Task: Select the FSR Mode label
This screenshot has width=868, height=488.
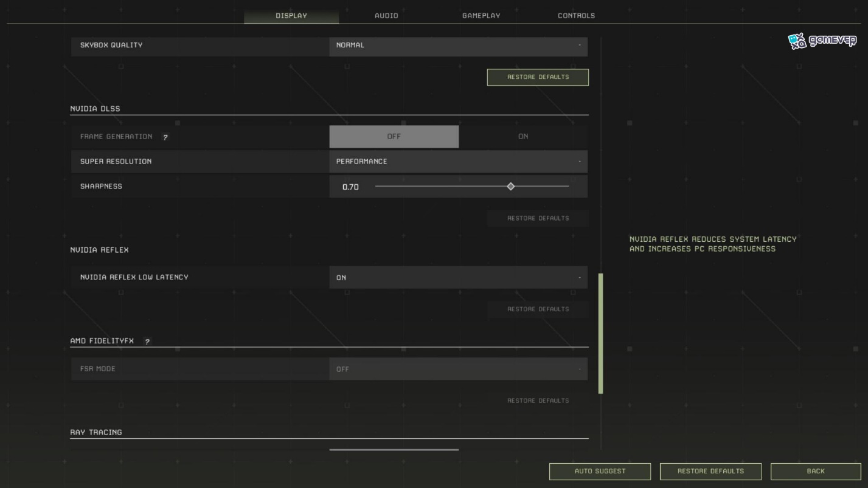Action: pos(98,369)
